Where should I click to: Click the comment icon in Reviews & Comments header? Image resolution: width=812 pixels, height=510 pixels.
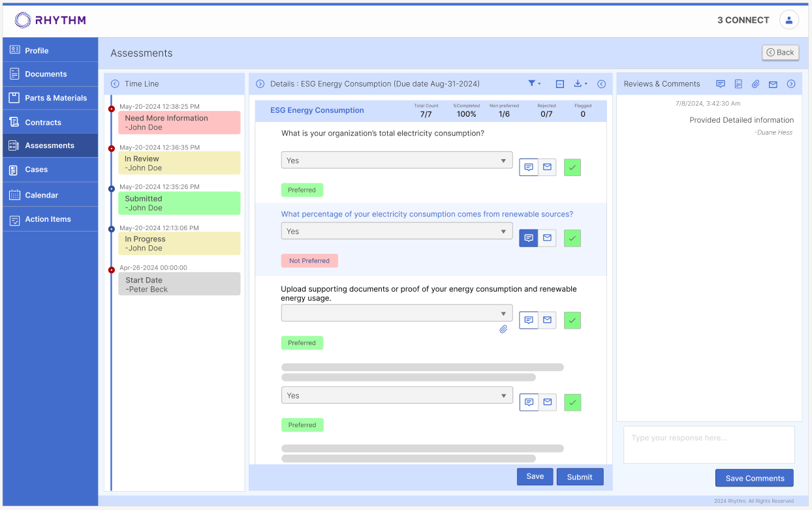pyautogui.click(x=721, y=84)
